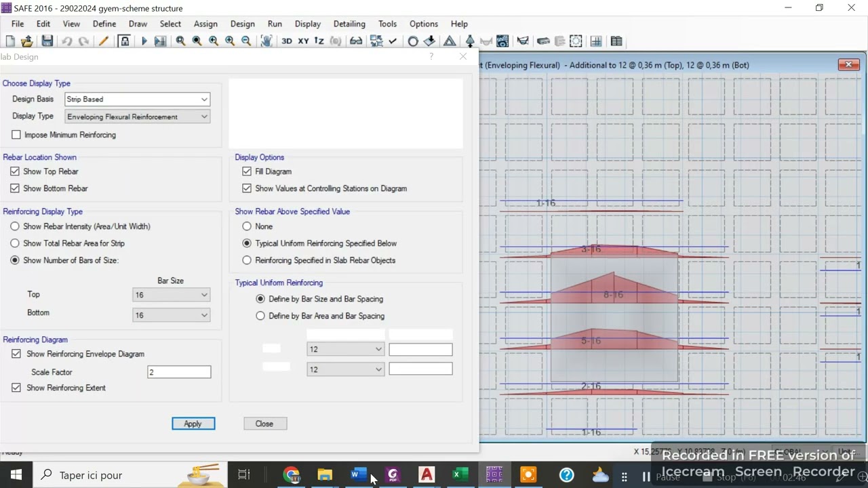This screenshot has width=868, height=488.
Task: Open the Bottom bar size dropdown
Action: pos(171,315)
